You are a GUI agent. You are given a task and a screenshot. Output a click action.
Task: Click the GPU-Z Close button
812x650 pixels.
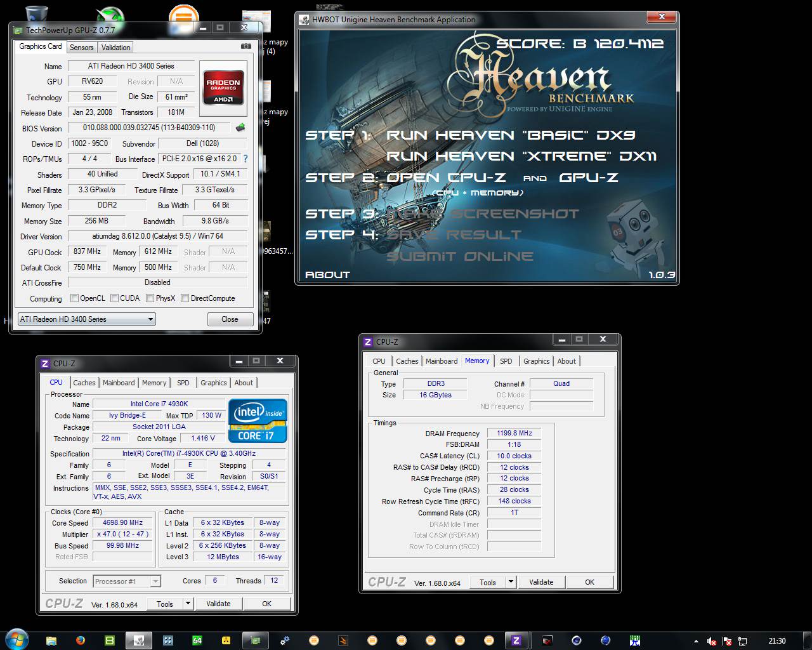(x=230, y=319)
